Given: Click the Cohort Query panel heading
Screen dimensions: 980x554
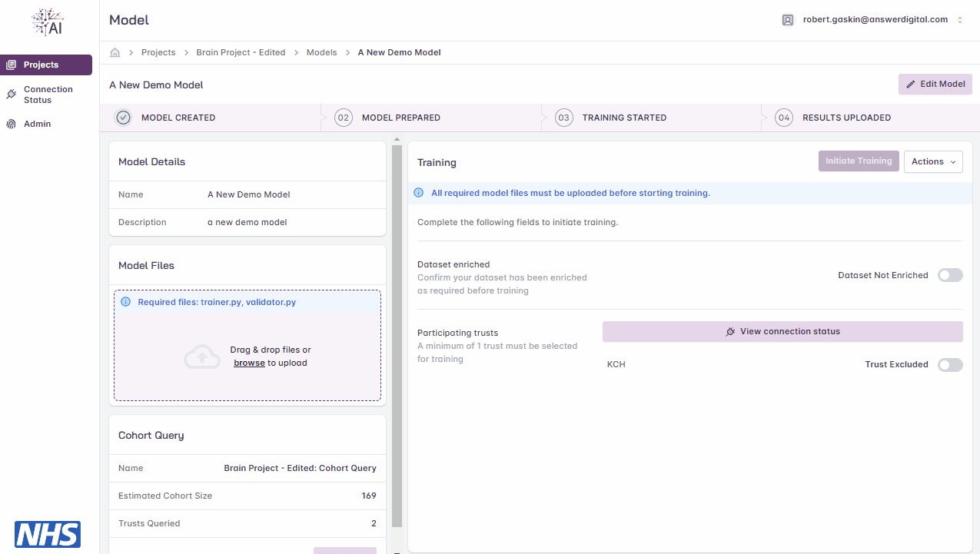Looking at the screenshot, I should tap(151, 435).
